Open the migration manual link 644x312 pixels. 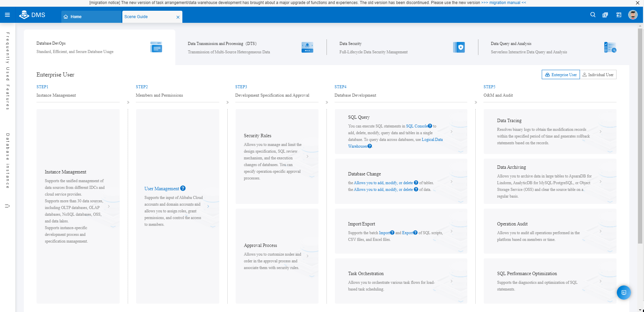[x=504, y=3]
